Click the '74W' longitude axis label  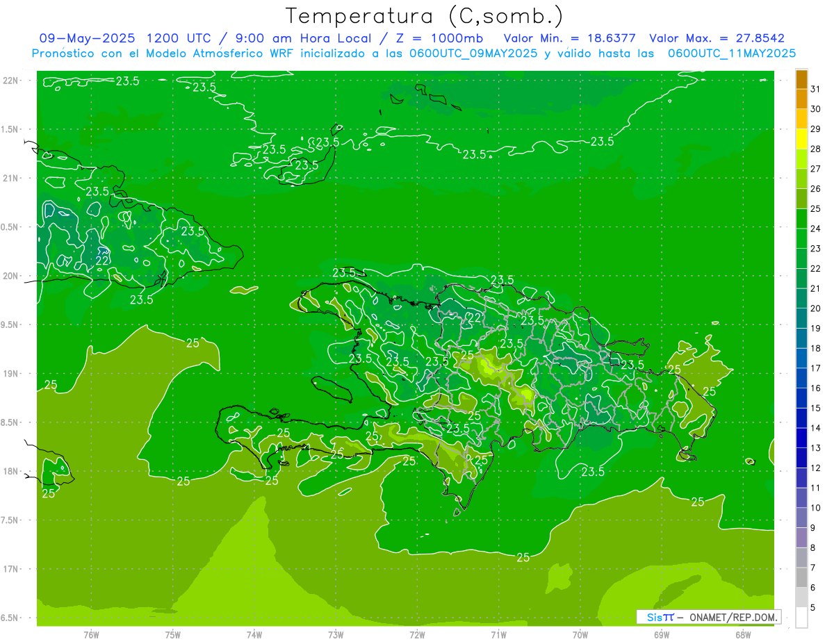(x=254, y=635)
